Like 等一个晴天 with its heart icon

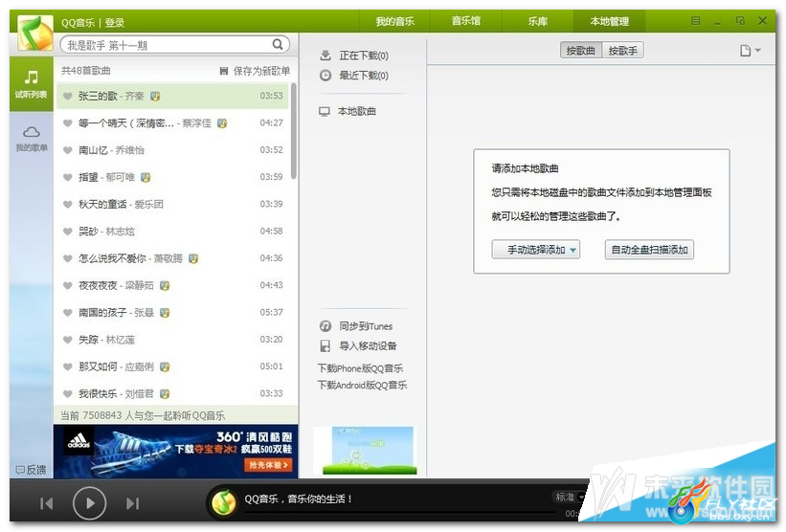point(68,122)
